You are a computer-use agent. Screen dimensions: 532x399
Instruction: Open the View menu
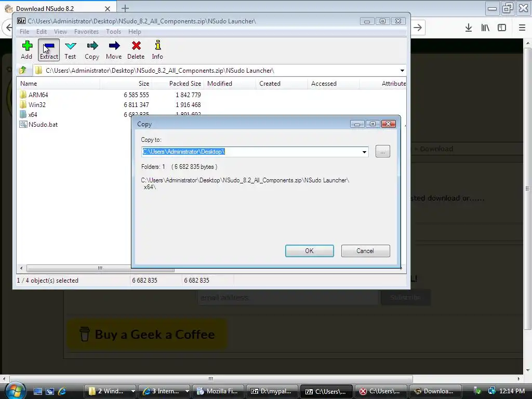coord(60,32)
